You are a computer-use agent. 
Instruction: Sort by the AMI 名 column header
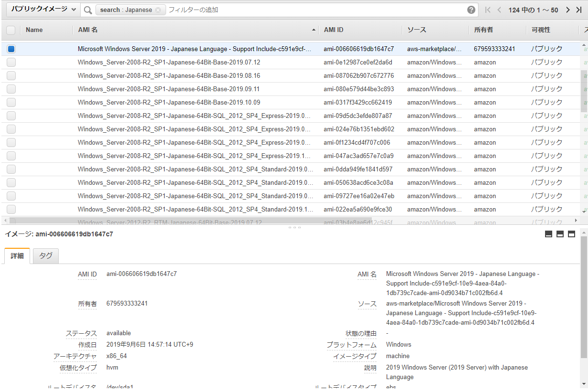[88, 30]
